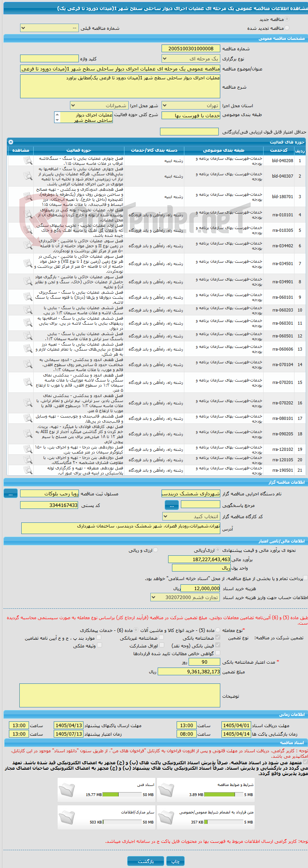The height and width of the screenshot is (868, 308).
Task: Open the شهر محل اجرا dropdown
Action: click(99, 105)
